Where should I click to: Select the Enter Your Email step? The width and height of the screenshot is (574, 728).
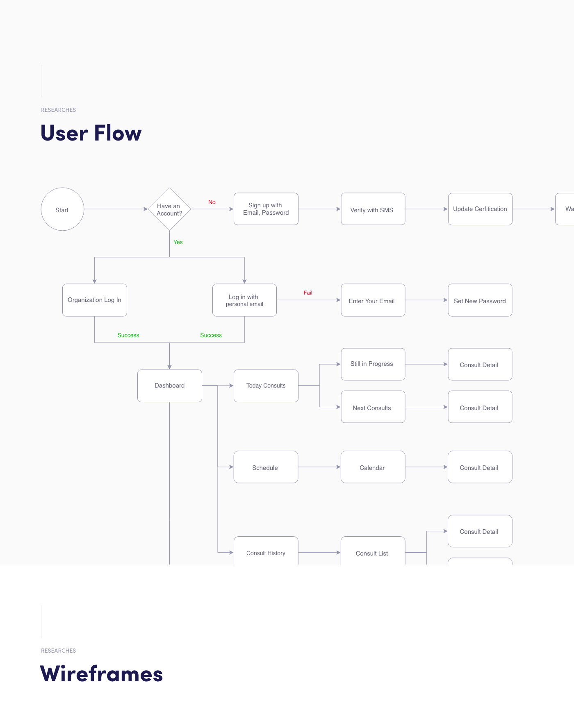click(x=373, y=300)
